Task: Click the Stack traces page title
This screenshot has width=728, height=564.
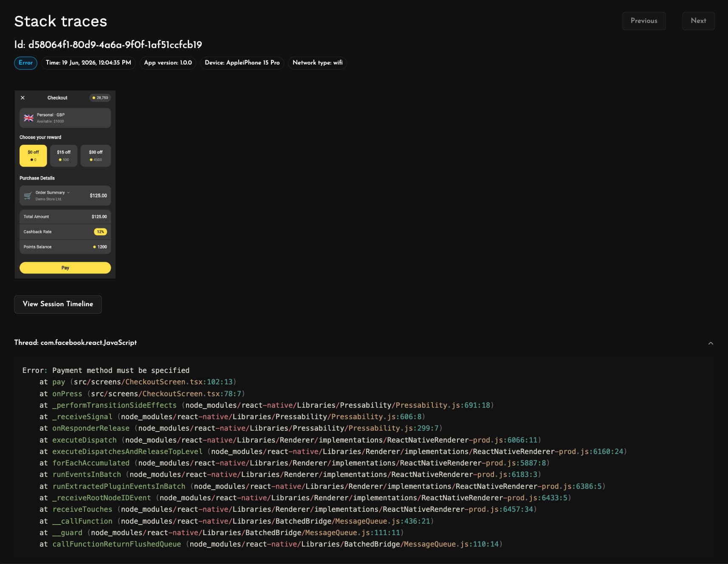Action: 60,21
